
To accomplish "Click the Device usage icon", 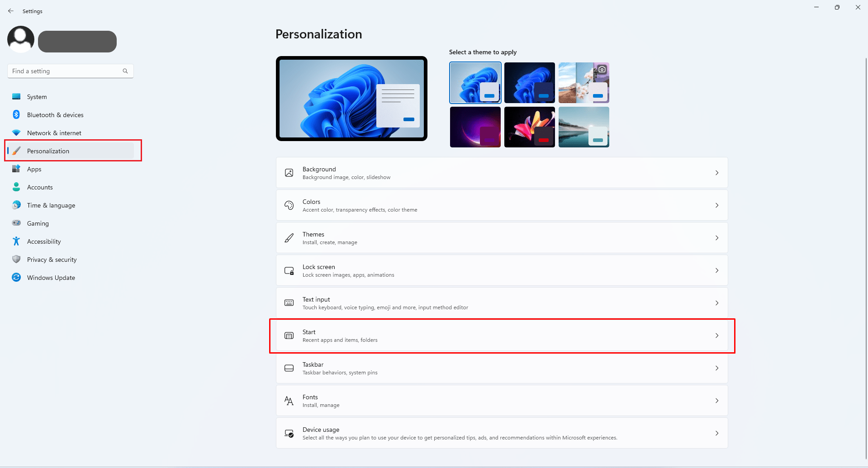I will pos(289,433).
